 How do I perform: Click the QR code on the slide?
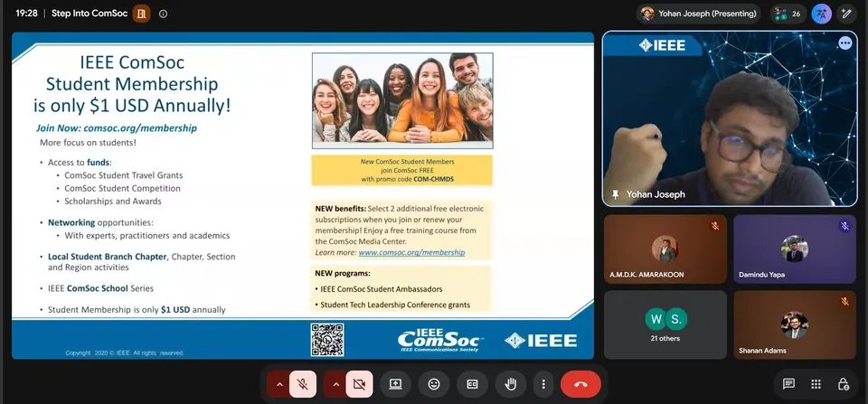point(327,340)
